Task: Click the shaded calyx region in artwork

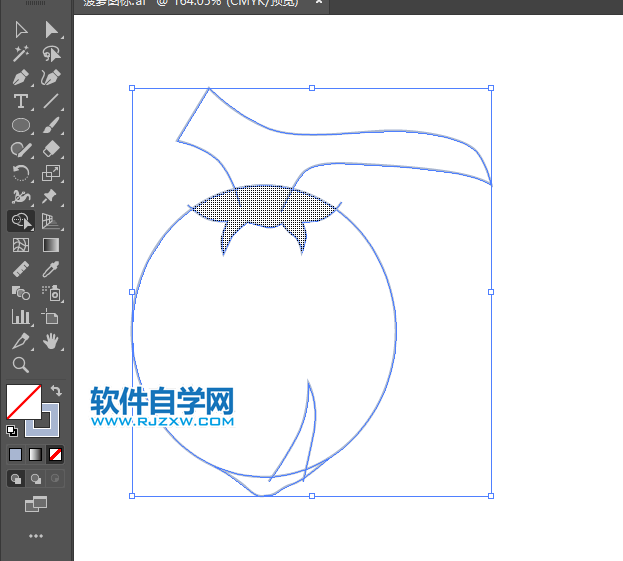Action: pyautogui.click(x=264, y=205)
